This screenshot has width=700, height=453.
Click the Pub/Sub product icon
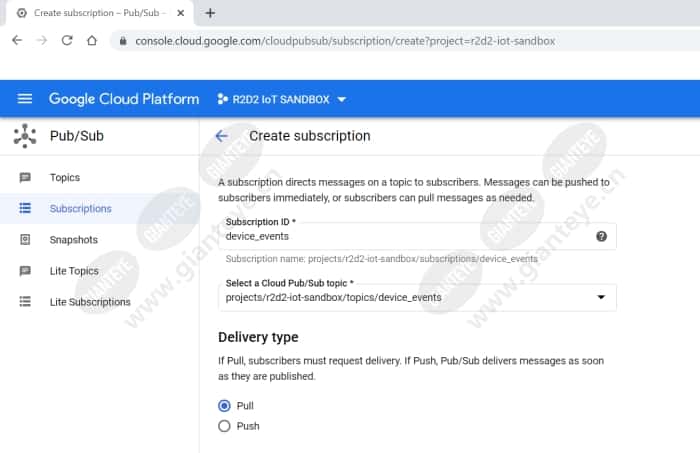(x=25, y=136)
